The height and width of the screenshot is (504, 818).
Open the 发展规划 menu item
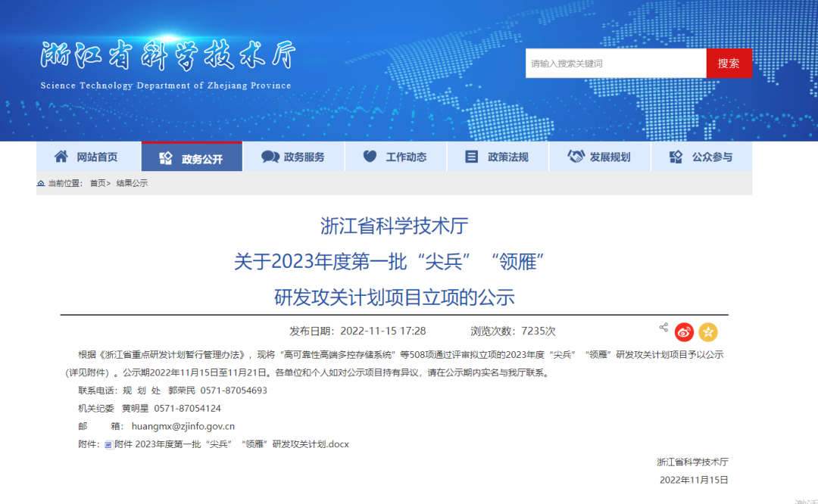pyautogui.click(x=600, y=157)
